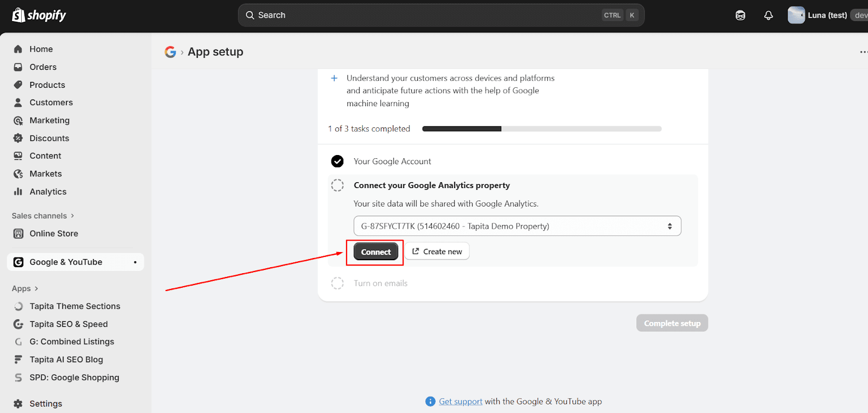Click the dashed circle for Connect Analytics property

pos(337,185)
